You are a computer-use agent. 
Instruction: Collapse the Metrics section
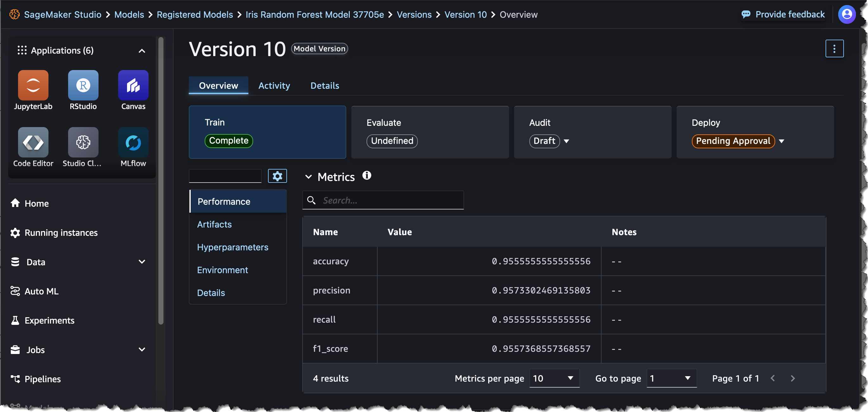tap(308, 177)
